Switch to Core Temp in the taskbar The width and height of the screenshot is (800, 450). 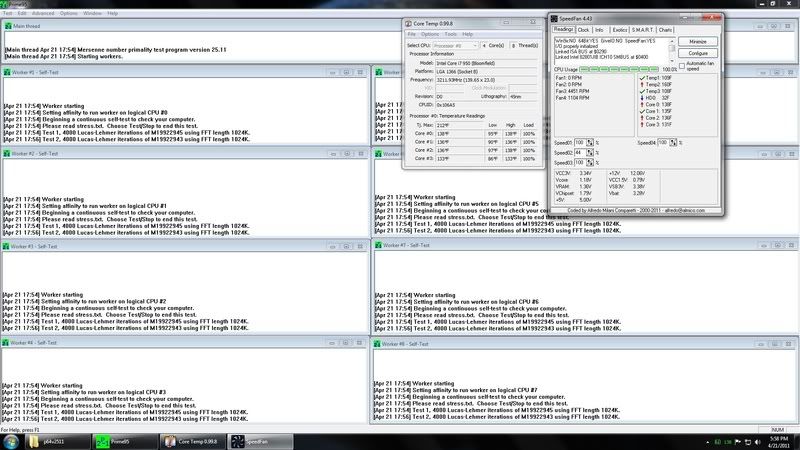[x=193, y=442]
